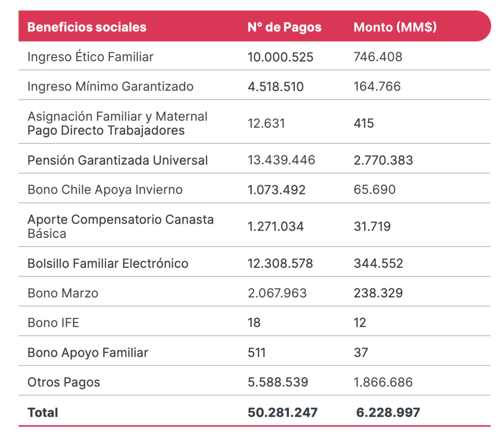The height and width of the screenshot is (443, 504).
Task: Select the 'Ingreso Mínimo Garantizado' row label
Action: pos(110,86)
